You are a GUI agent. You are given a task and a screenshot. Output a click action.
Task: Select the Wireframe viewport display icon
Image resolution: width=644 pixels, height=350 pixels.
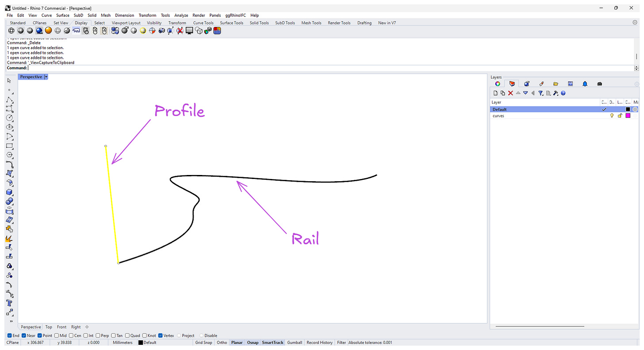[11, 30]
